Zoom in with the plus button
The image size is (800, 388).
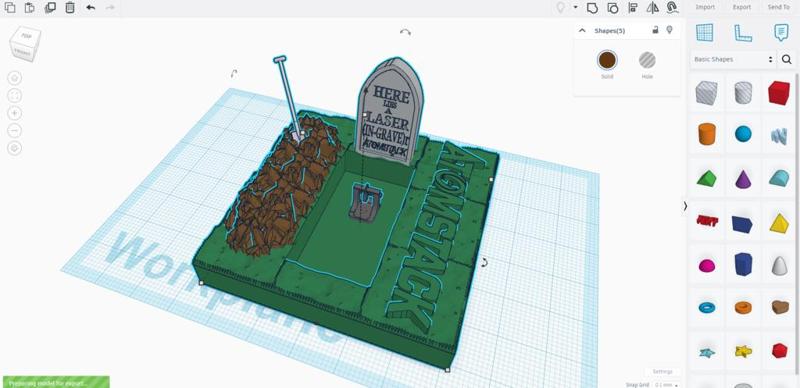[15, 113]
